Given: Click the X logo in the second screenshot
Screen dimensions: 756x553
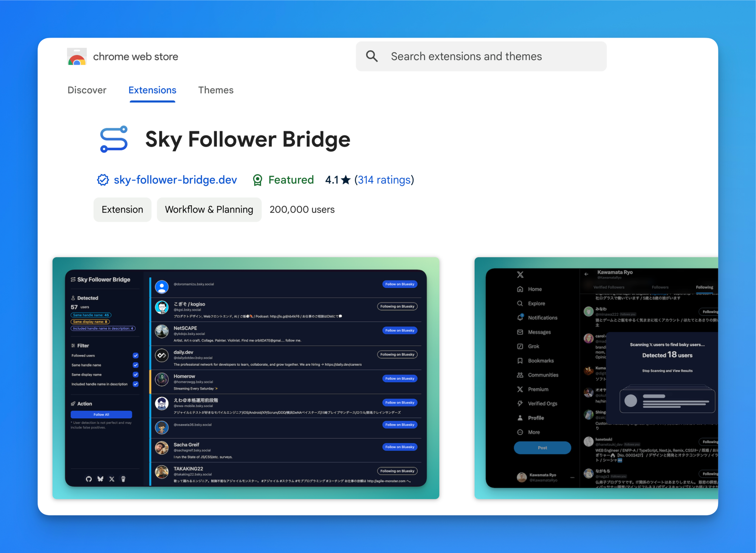Looking at the screenshot, I should click(520, 275).
